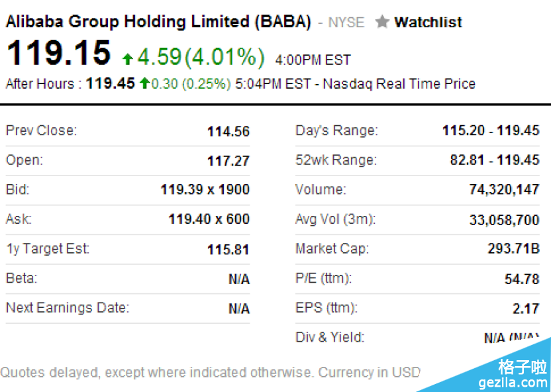Image resolution: width=551 pixels, height=392 pixels.
Task: Click the 52wk Range value
Action: pos(493,160)
